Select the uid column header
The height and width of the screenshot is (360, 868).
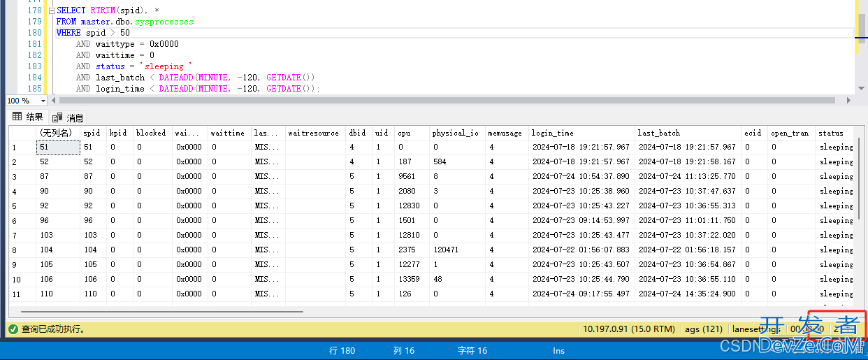pyautogui.click(x=383, y=133)
